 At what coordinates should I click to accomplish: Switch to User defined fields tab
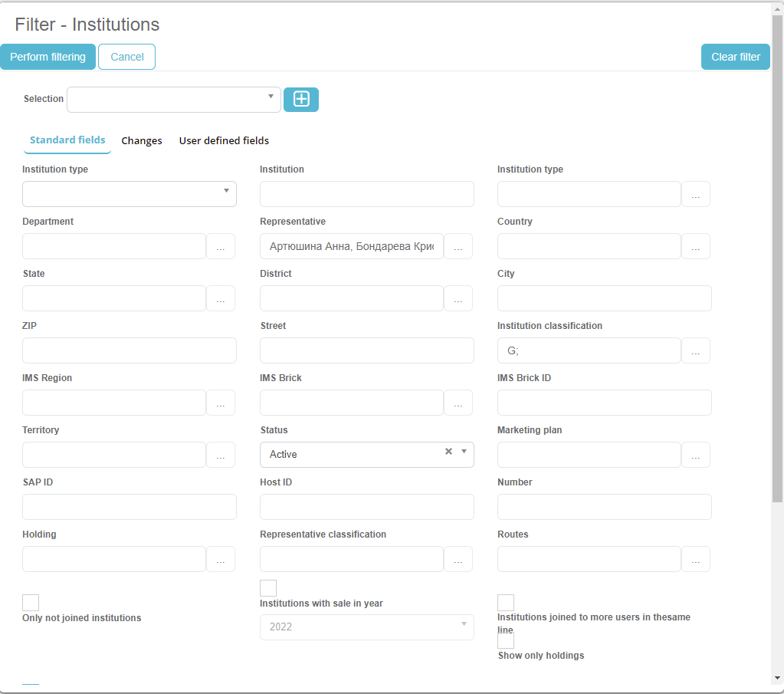[224, 141]
